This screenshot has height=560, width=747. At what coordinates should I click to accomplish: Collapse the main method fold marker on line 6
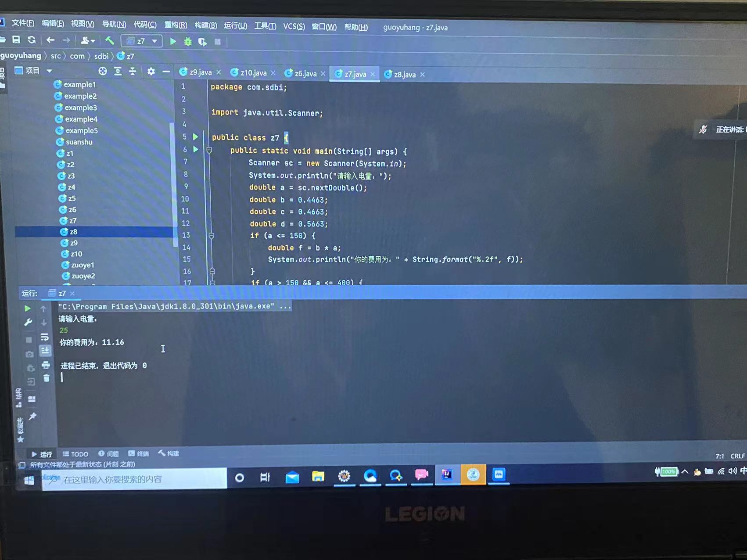coord(209,151)
